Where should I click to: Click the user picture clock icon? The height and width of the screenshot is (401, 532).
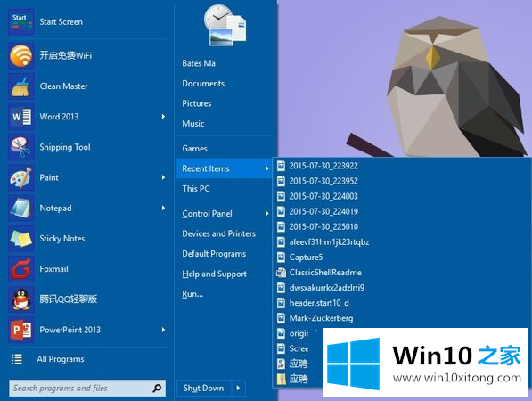tap(225, 26)
